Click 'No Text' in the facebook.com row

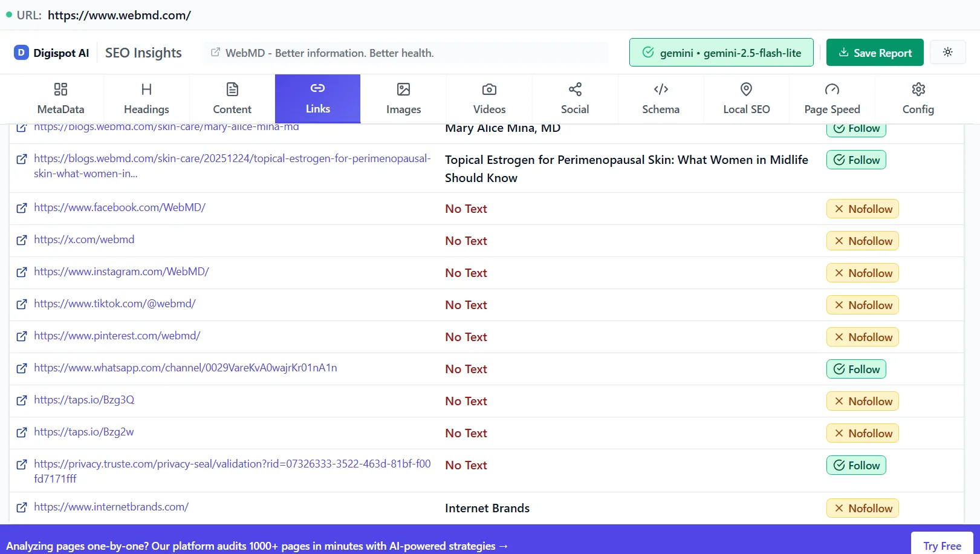click(x=466, y=209)
